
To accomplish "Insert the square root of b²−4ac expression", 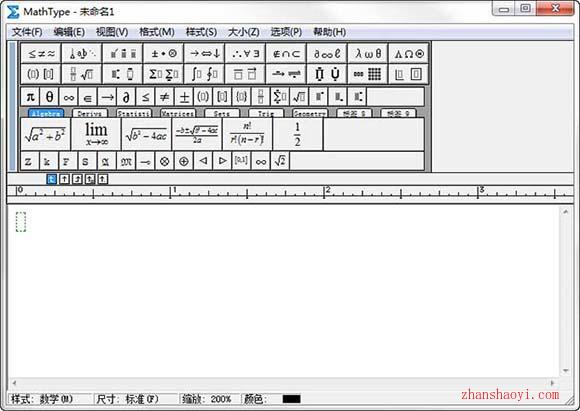I will [x=146, y=134].
